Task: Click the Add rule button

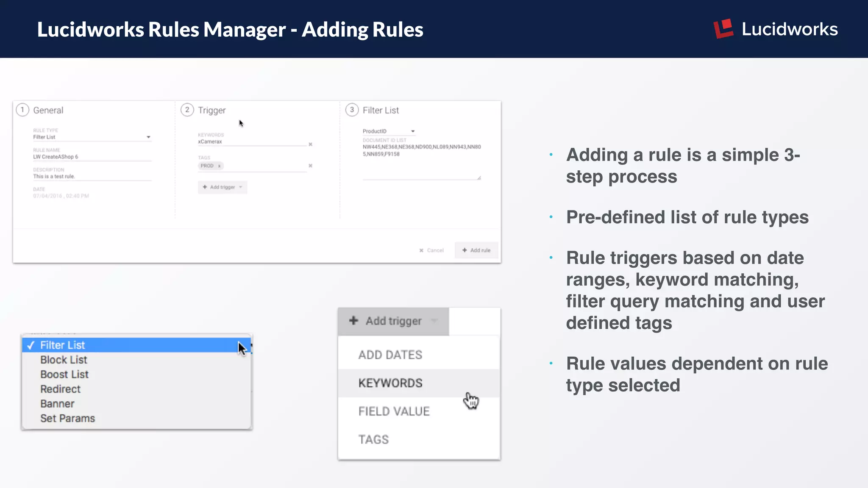Action: [x=476, y=250]
